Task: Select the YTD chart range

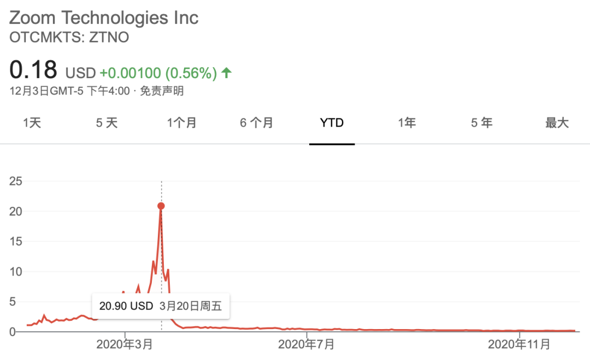Action: 332,123
